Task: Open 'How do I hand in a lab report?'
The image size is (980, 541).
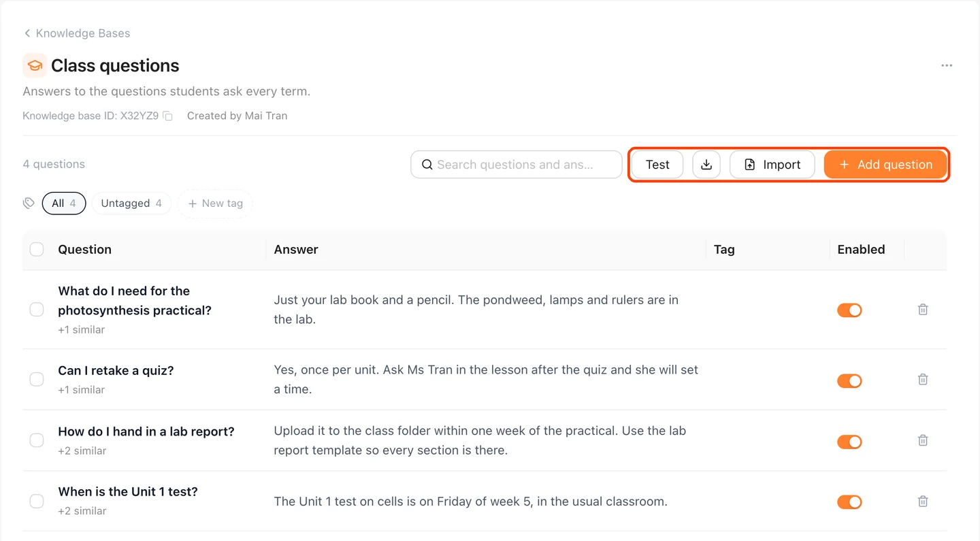Action: pos(146,431)
